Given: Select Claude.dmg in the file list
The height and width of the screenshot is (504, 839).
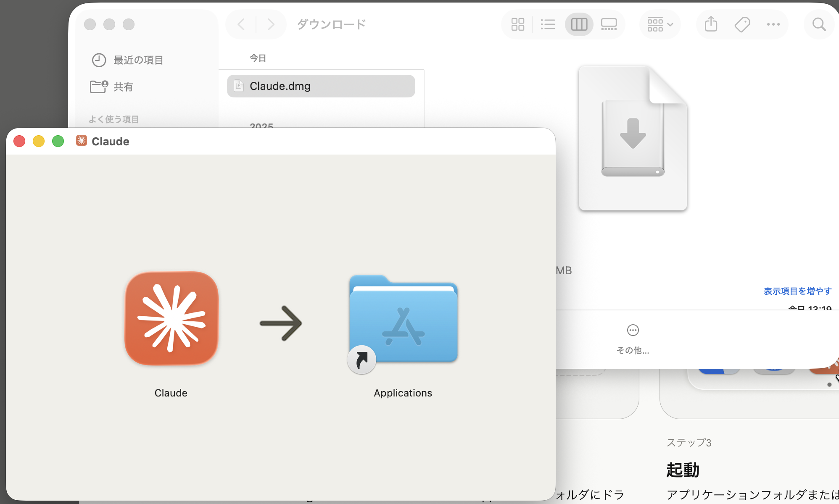Looking at the screenshot, I should 321,86.
